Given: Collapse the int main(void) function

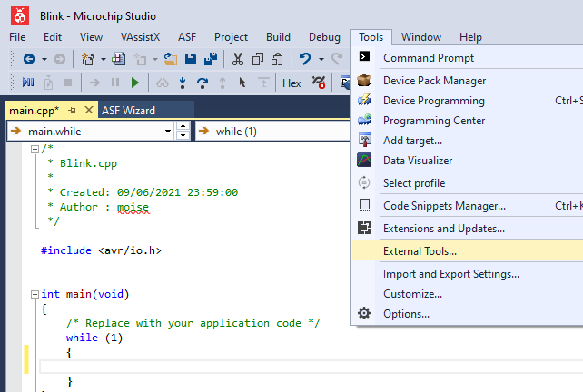Looking at the screenshot, I should point(35,294).
